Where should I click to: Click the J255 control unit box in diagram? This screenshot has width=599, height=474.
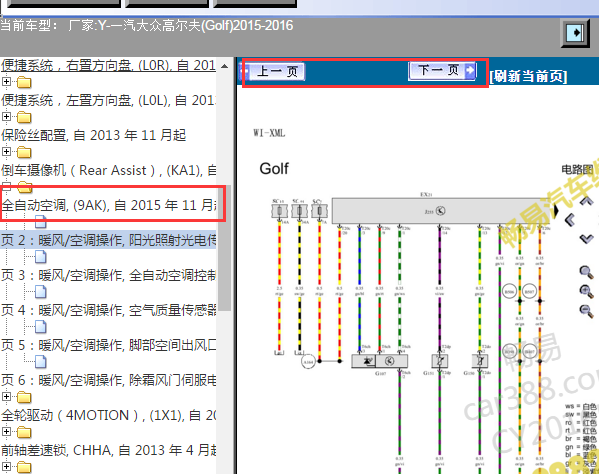[x=442, y=211]
